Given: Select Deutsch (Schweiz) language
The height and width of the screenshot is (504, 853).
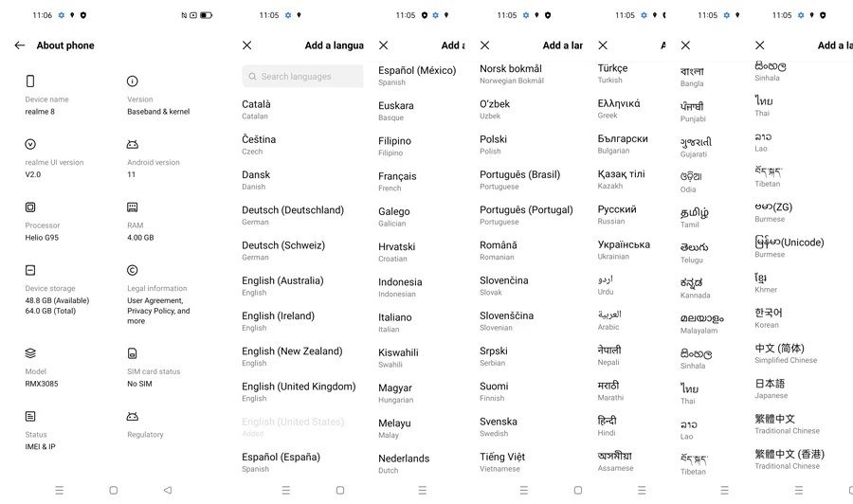Looking at the screenshot, I should pos(283,250).
